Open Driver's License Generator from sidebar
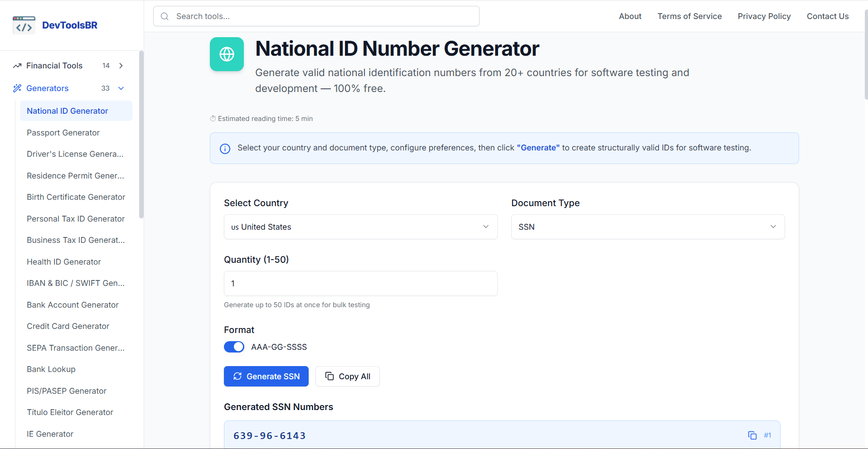 (x=75, y=154)
